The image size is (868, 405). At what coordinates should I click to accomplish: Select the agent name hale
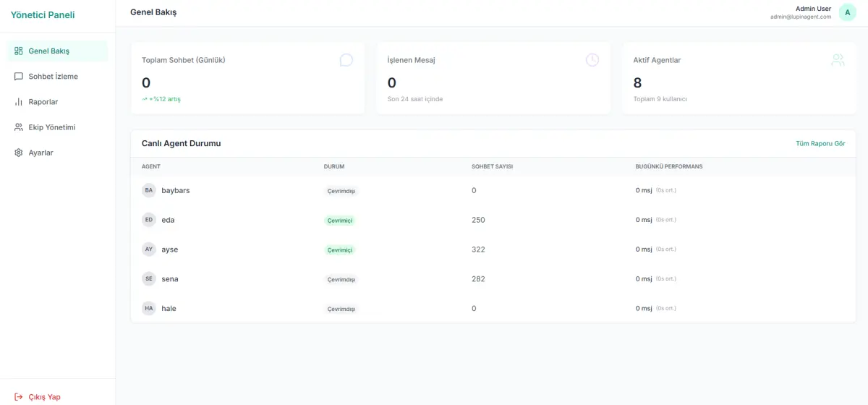click(169, 308)
